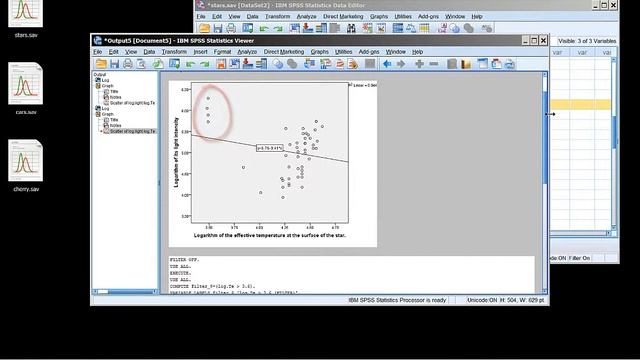The width and height of the screenshot is (640, 360).
Task: Click Expand plus icon in Viewer toolbar
Action: click(419, 64)
